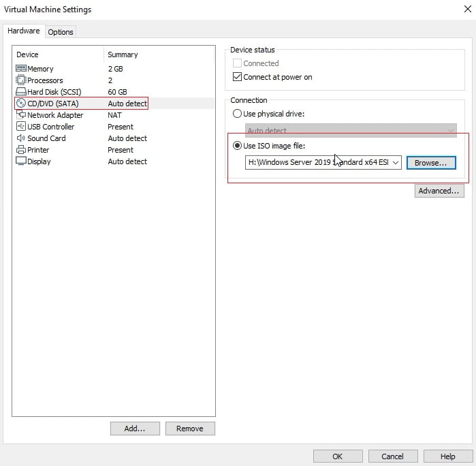Click the Present summary for Printer
Viewport: 476px width, 466px height.
(x=121, y=150)
